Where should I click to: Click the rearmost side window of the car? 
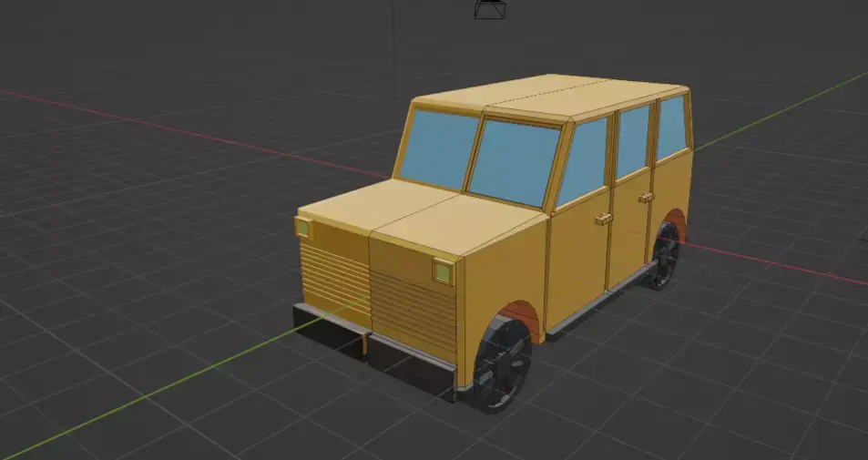coord(671,128)
